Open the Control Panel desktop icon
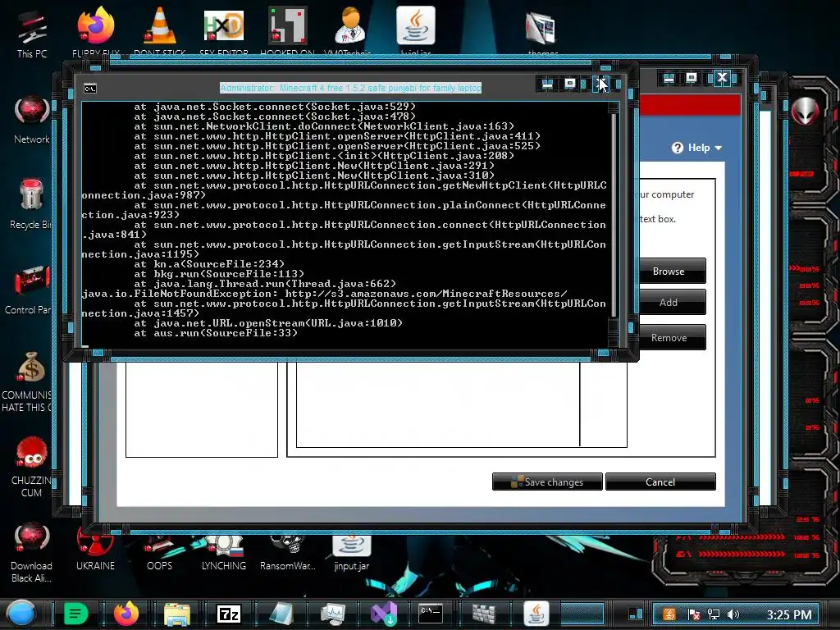 [30, 290]
